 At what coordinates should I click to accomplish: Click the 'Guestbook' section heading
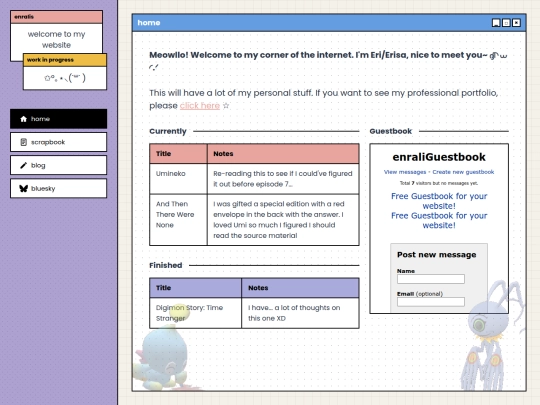391,131
